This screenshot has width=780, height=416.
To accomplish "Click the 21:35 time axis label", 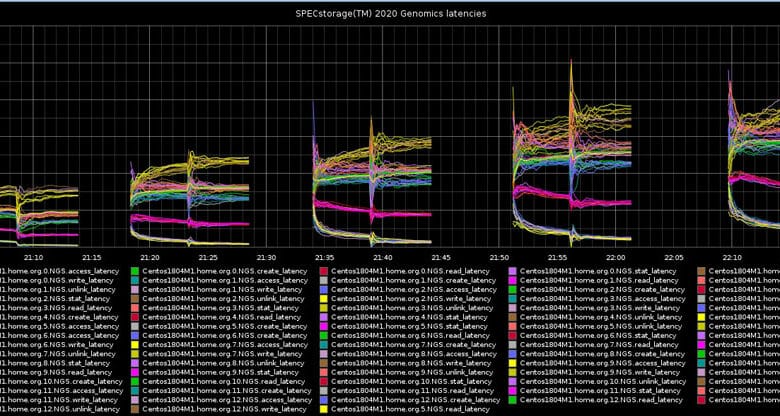I will (325, 257).
